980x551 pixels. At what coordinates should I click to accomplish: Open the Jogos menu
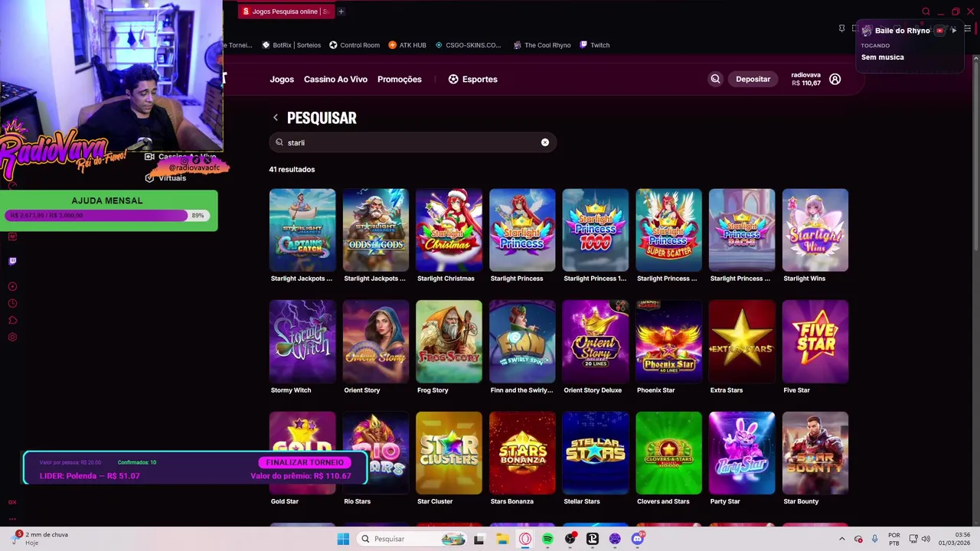click(x=282, y=79)
